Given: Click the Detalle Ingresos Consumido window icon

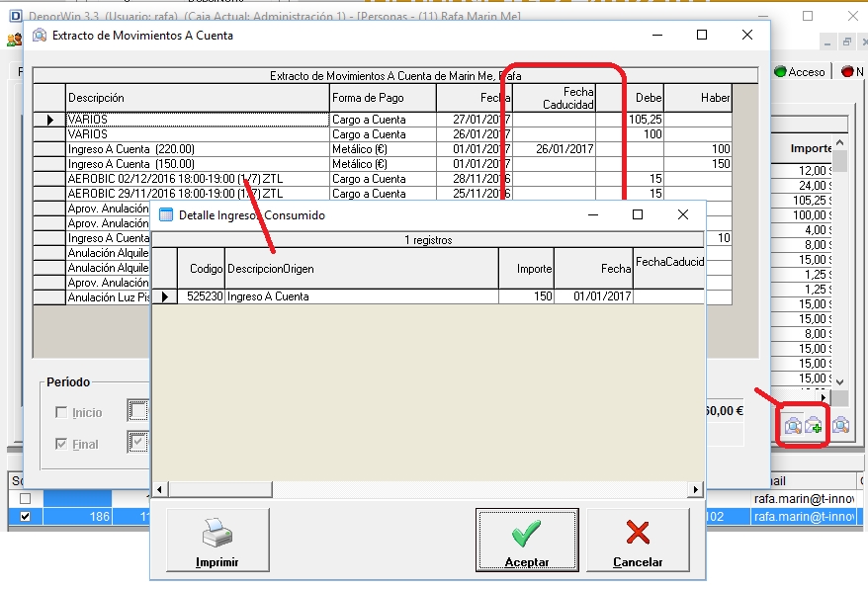Looking at the screenshot, I should coord(166,214).
